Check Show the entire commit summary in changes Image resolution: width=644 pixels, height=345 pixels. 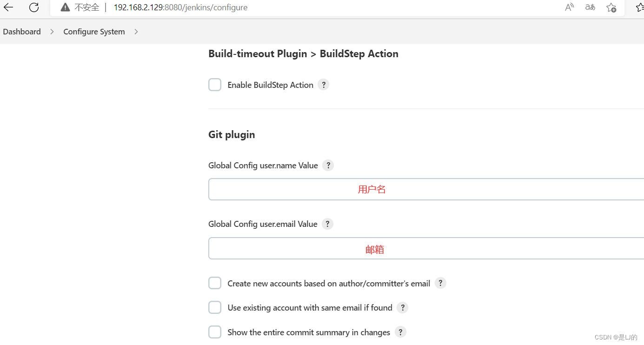point(215,332)
